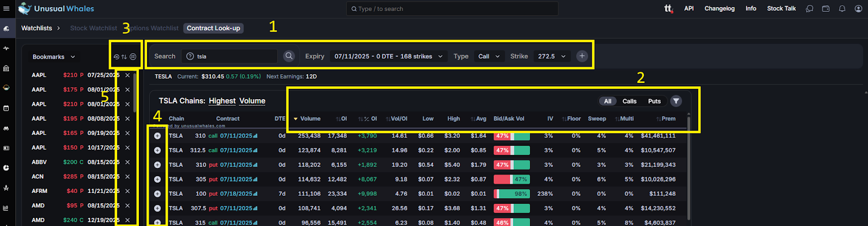Open the notifications bell

coord(842,9)
